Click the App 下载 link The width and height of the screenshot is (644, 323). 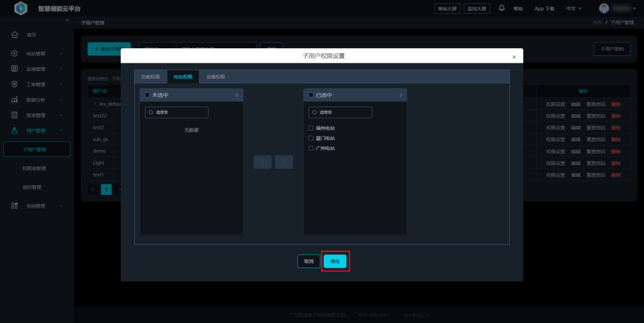544,8
